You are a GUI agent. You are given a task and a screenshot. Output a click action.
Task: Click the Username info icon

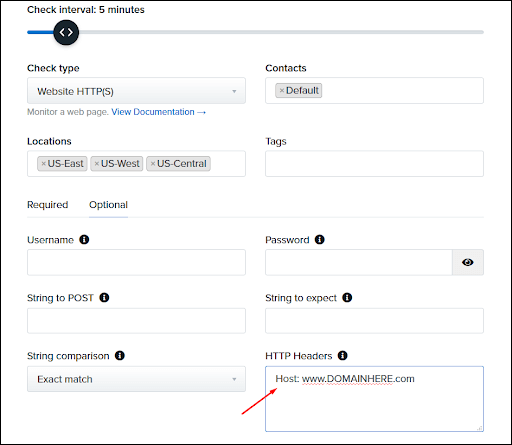(84, 240)
